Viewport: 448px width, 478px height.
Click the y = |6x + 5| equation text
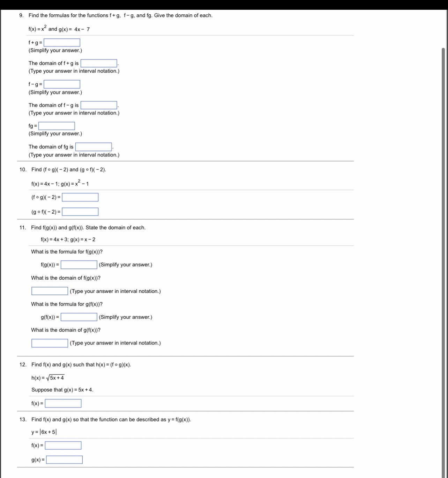[44, 432]
